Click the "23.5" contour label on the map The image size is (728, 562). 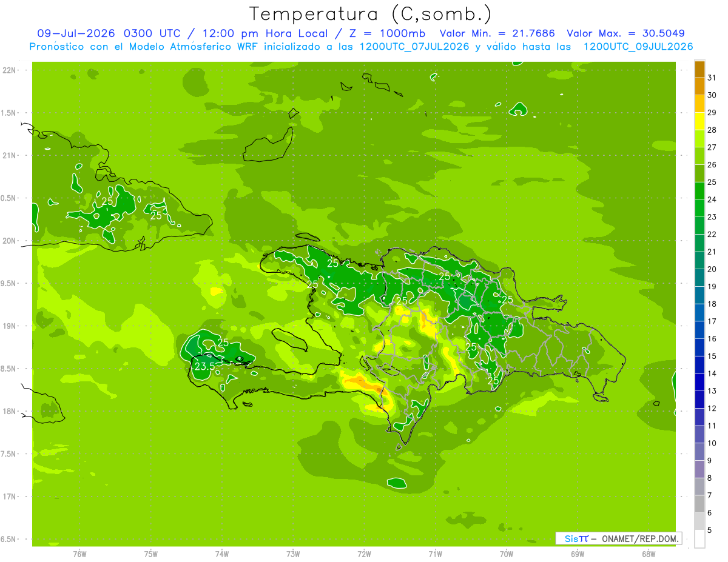pos(204,366)
